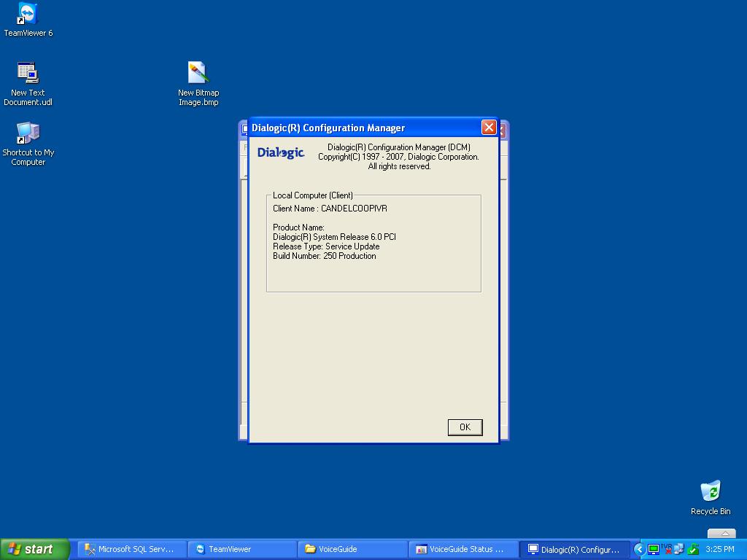The height and width of the screenshot is (560, 747).
Task: Click 'Release Type: Service Update' text
Action: (x=326, y=246)
